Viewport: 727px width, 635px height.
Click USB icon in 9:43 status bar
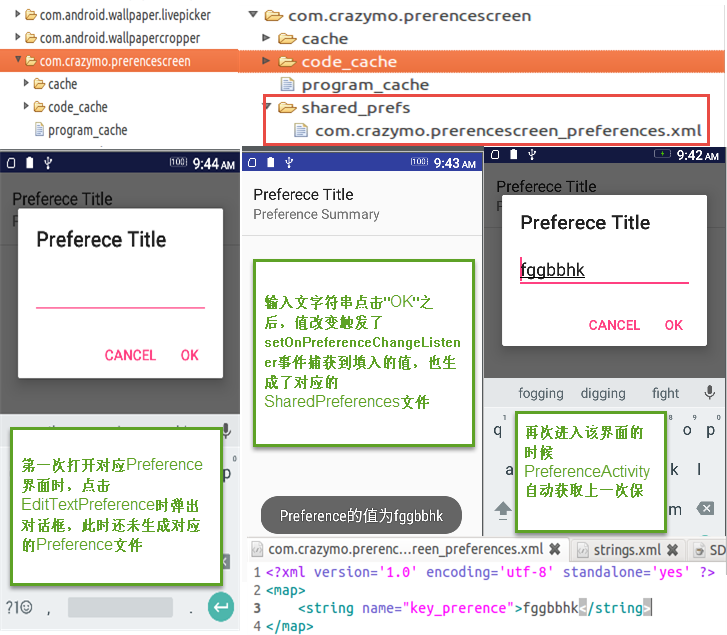(x=289, y=162)
